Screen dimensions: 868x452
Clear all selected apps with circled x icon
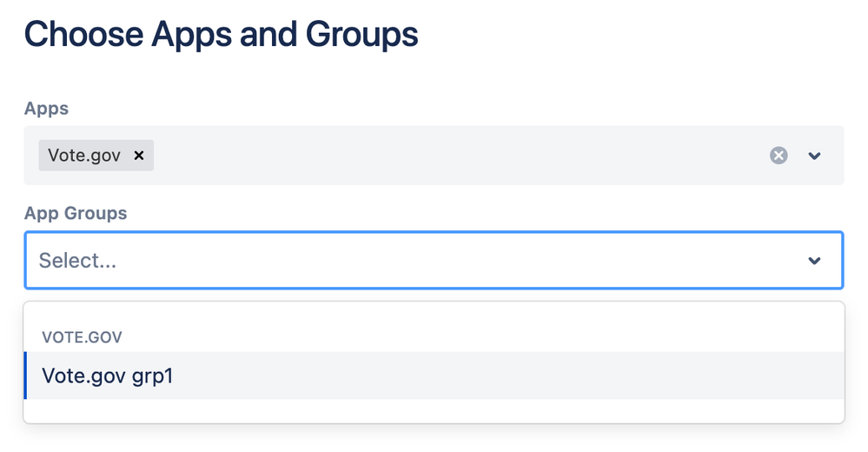[779, 156]
